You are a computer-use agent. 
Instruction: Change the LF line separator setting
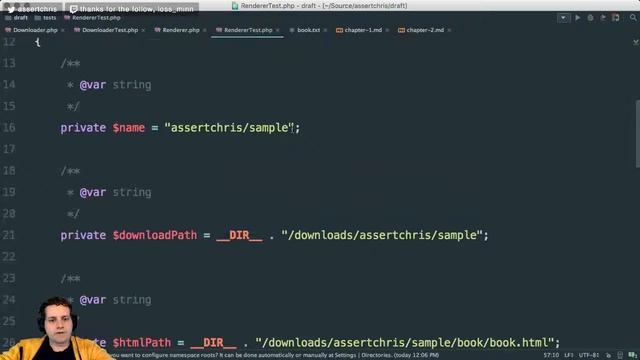pos(569,356)
